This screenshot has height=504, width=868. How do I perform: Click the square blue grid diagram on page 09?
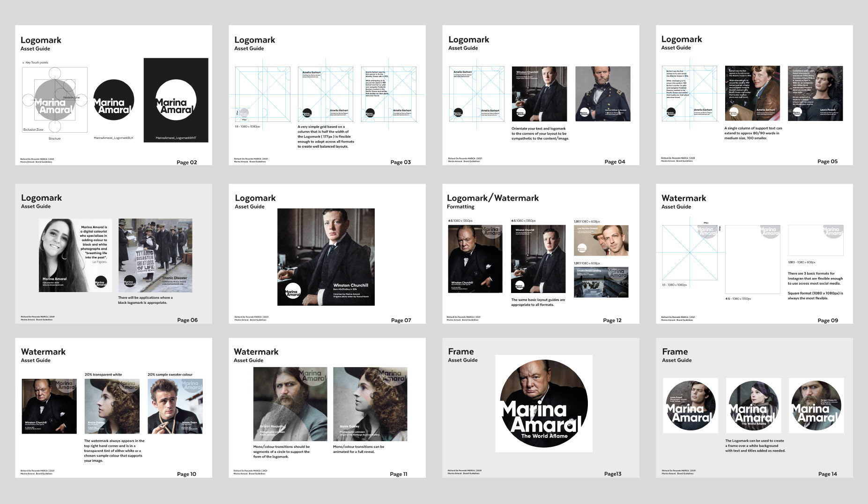click(x=690, y=253)
